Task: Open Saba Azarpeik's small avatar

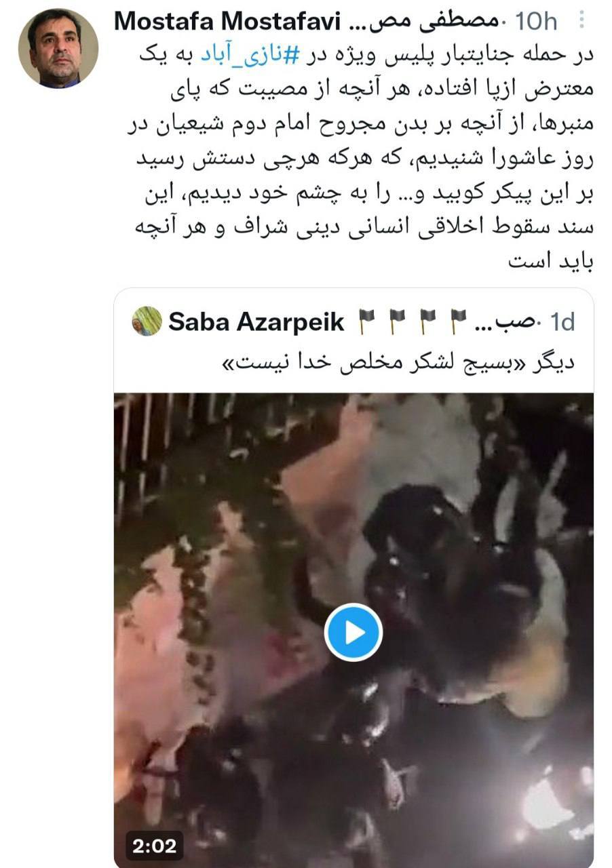Action: click(x=147, y=321)
